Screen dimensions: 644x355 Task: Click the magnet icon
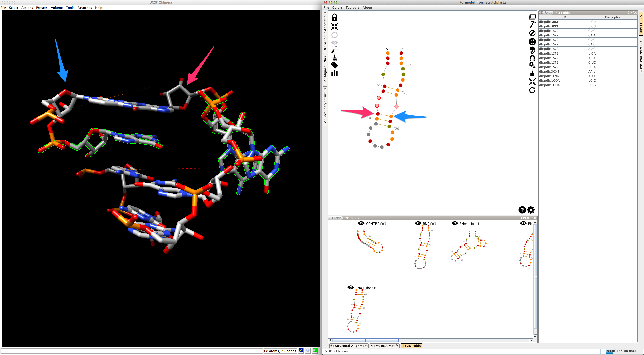pos(532,58)
